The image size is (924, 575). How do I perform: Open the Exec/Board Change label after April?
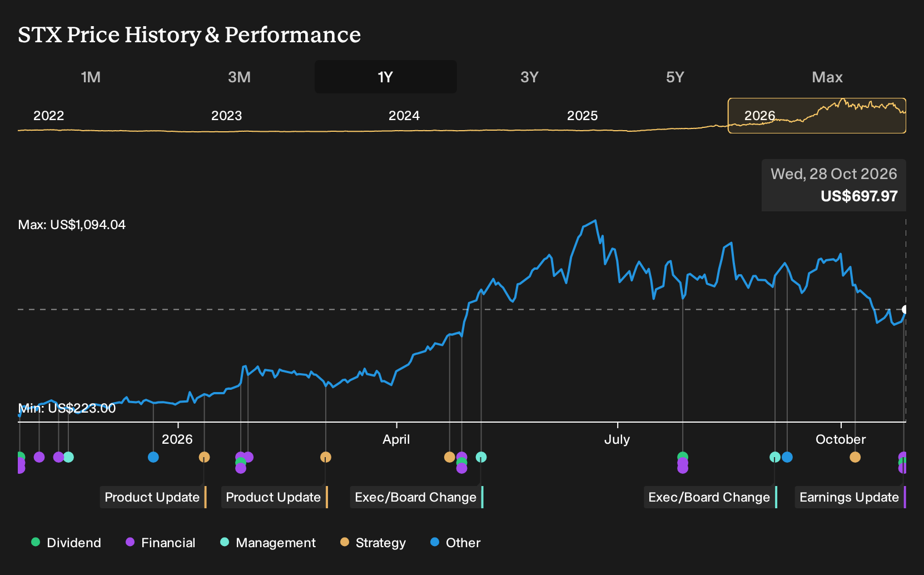416,497
